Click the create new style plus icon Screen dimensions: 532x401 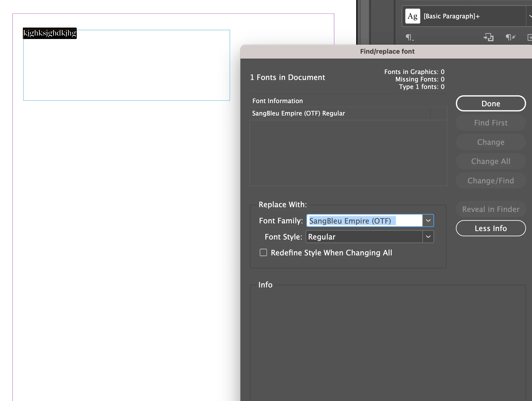(x=530, y=38)
